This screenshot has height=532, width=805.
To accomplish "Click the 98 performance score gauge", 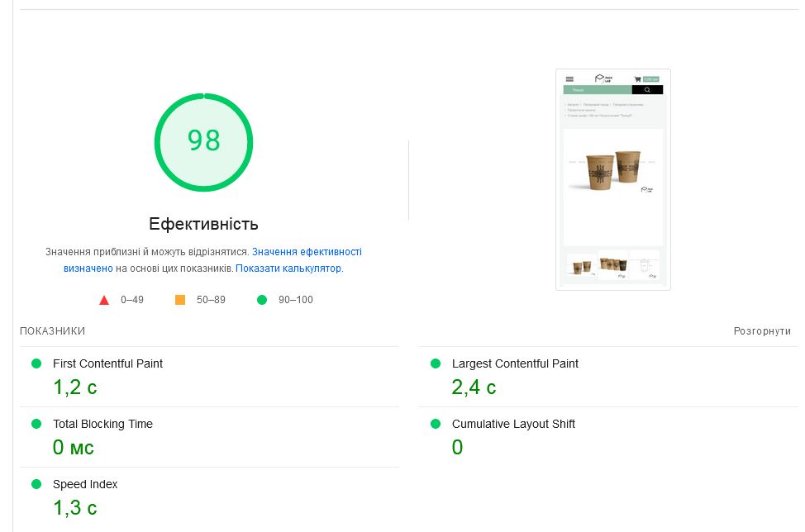I will 203,142.
